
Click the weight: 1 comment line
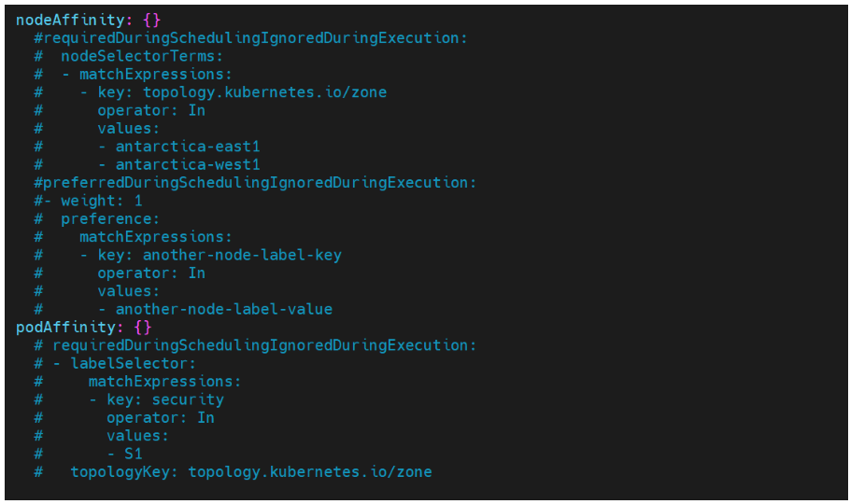click(x=89, y=201)
